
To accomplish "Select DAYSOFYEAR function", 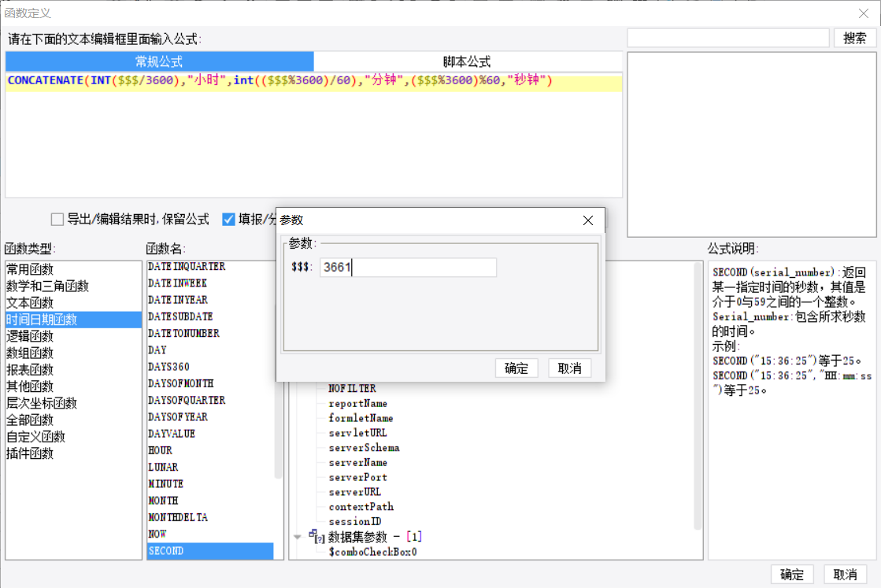I will click(x=210, y=417).
